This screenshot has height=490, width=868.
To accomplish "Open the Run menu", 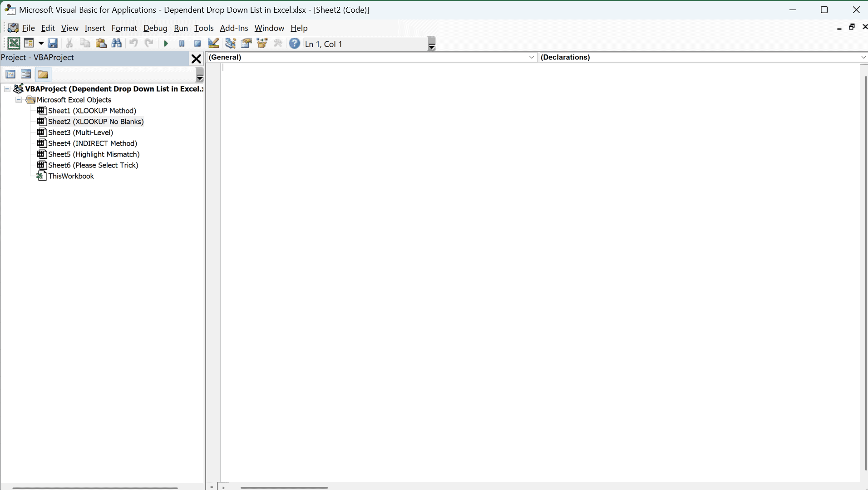I will click(181, 28).
